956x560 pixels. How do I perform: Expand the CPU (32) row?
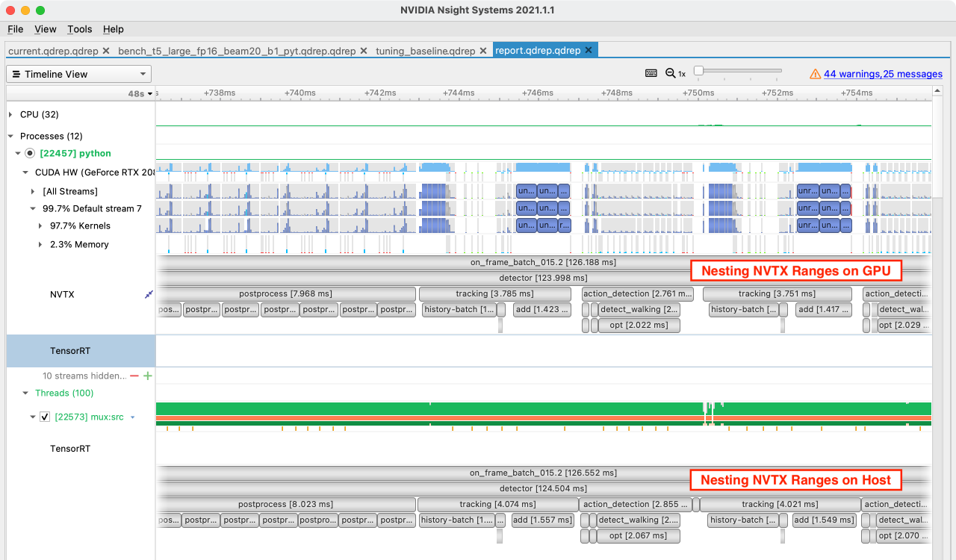point(10,114)
